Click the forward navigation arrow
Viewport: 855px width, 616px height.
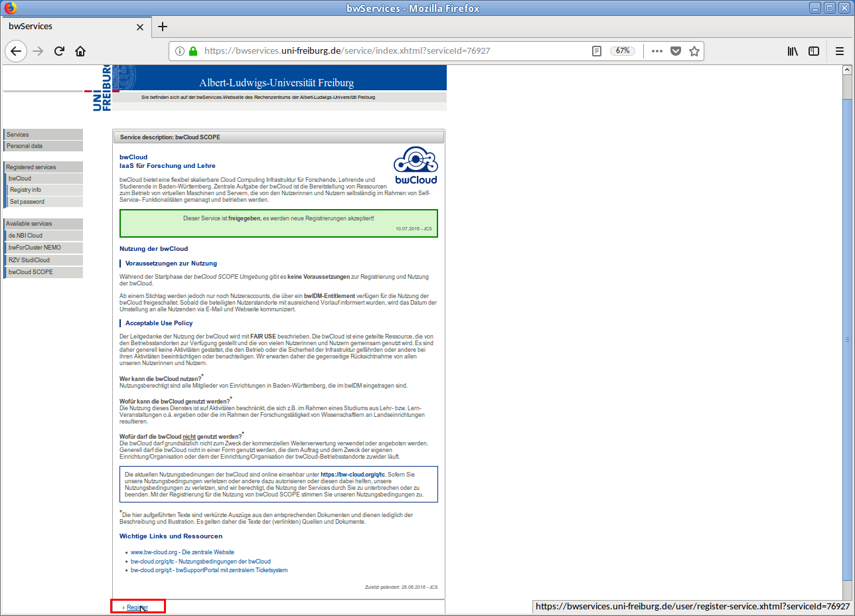[38, 51]
